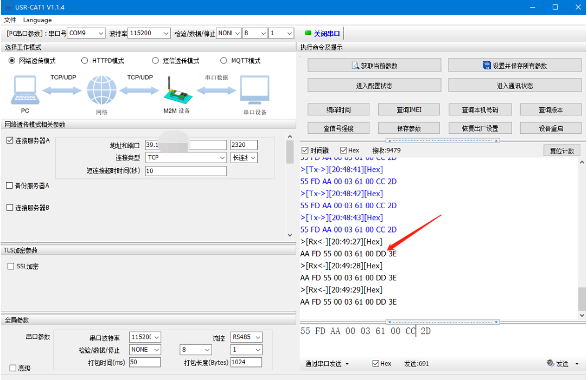
Task: Open the Language menu
Action: (37, 20)
